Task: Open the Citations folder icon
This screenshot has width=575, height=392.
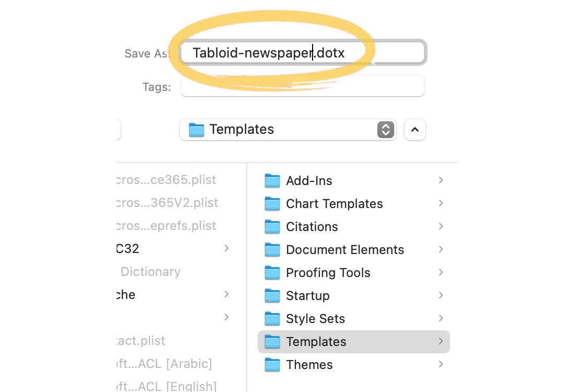Action: coord(272,226)
